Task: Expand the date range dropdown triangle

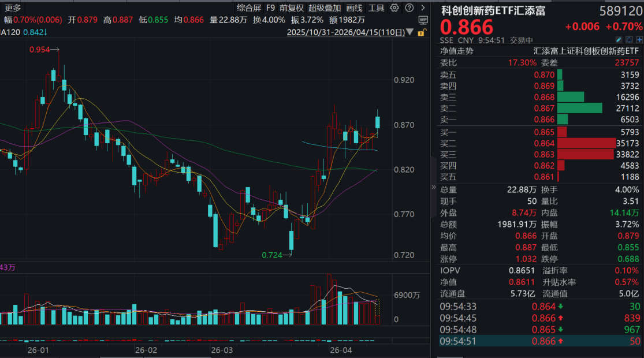Action: coord(410,32)
